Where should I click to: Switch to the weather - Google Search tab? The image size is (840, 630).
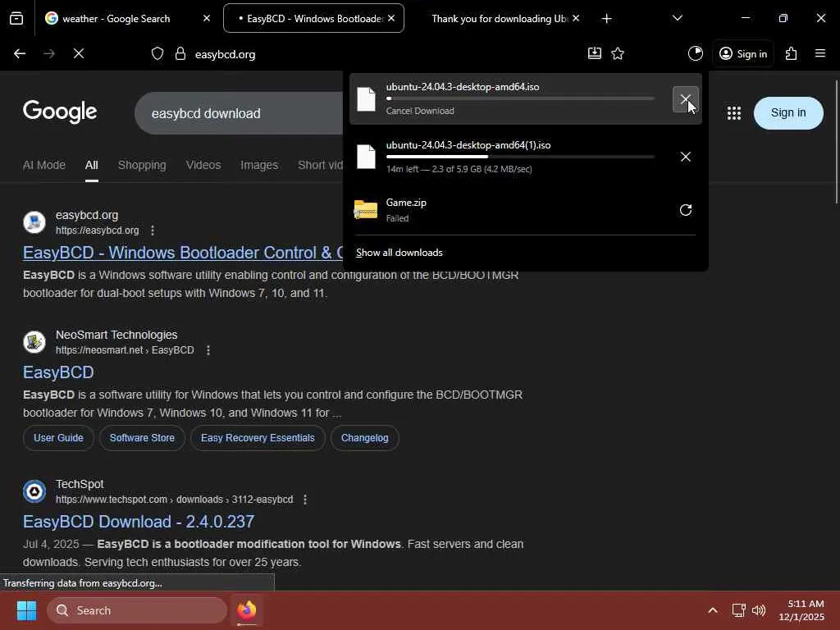coord(127,19)
